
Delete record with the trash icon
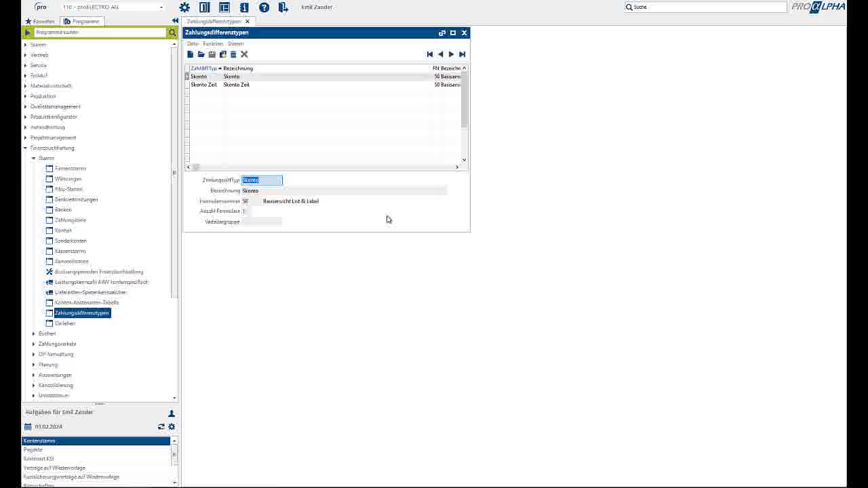coord(233,54)
